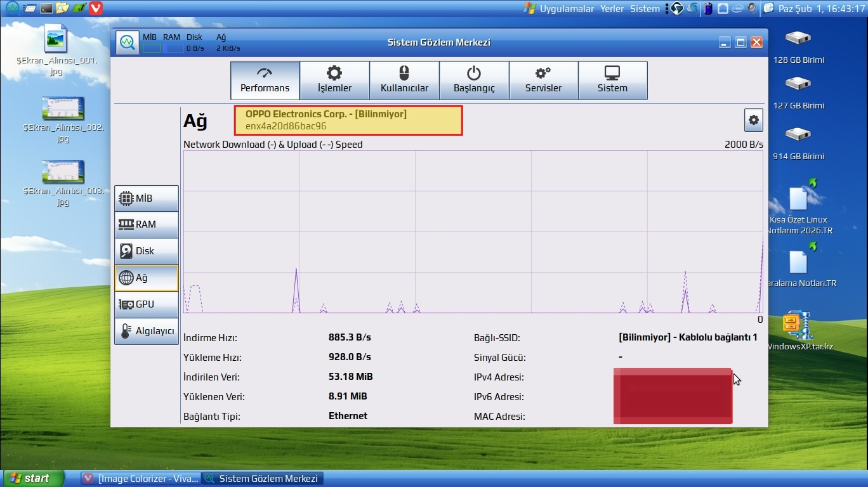Open the Algılayıcı sensors sidebar item

[x=147, y=331]
